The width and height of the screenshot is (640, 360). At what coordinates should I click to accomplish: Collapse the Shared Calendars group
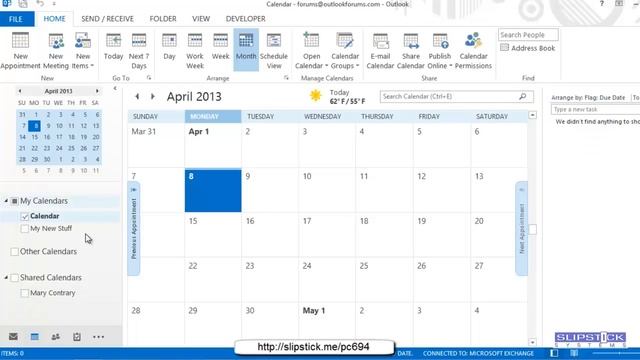point(6,278)
